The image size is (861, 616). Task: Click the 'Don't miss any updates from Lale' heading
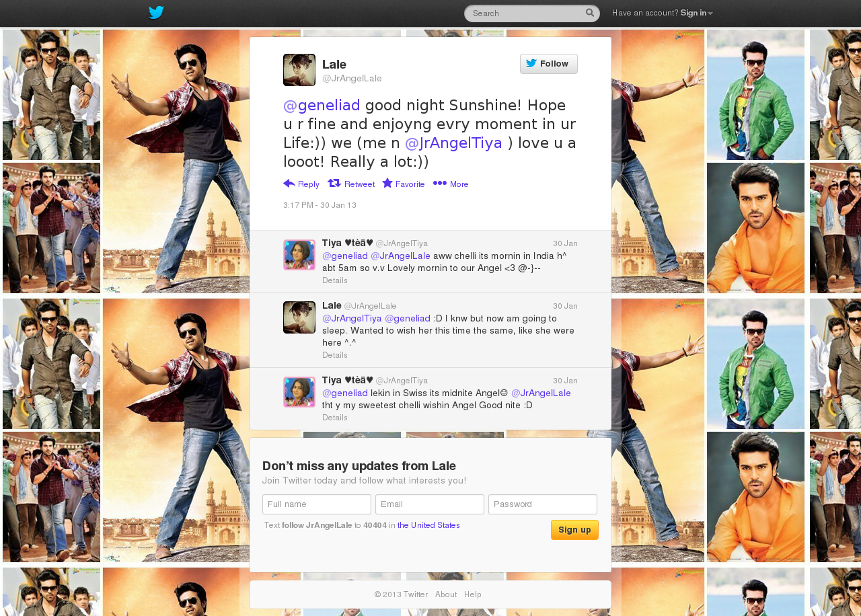tap(359, 466)
